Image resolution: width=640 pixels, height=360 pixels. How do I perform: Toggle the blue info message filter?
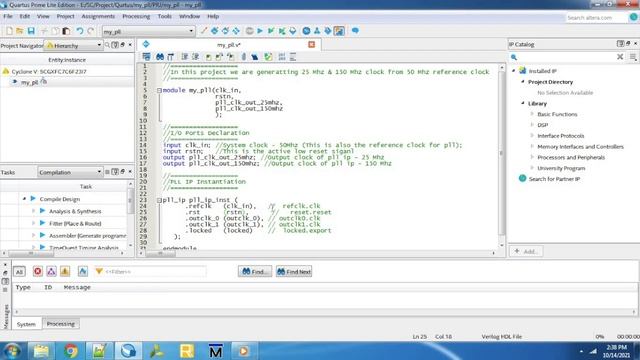tap(83, 271)
